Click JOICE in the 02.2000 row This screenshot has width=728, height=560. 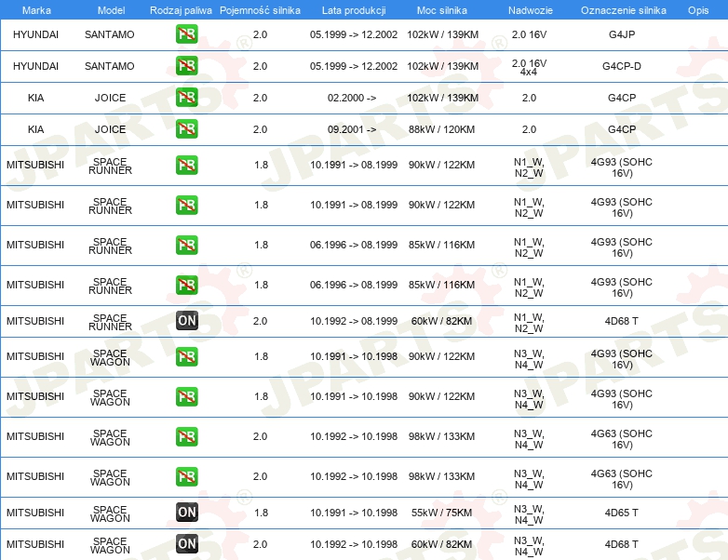pyautogui.click(x=110, y=98)
